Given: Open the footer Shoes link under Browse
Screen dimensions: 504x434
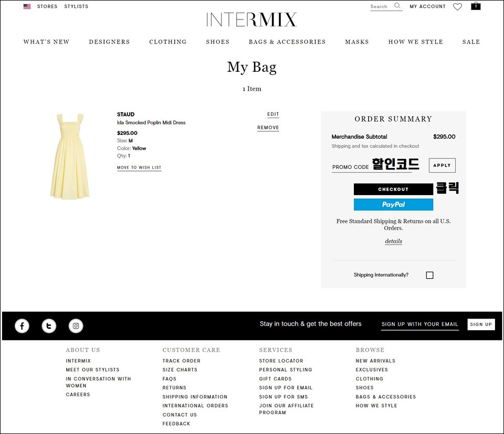Looking at the screenshot, I should pyautogui.click(x=364, y=388).
